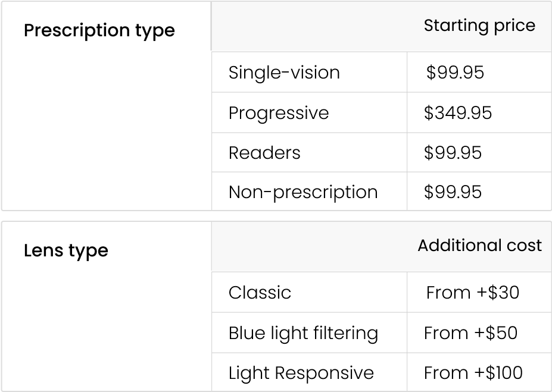552x392 pixels.
Task: Click the From +$50 cost cell
Action: [x=470, y=333]
